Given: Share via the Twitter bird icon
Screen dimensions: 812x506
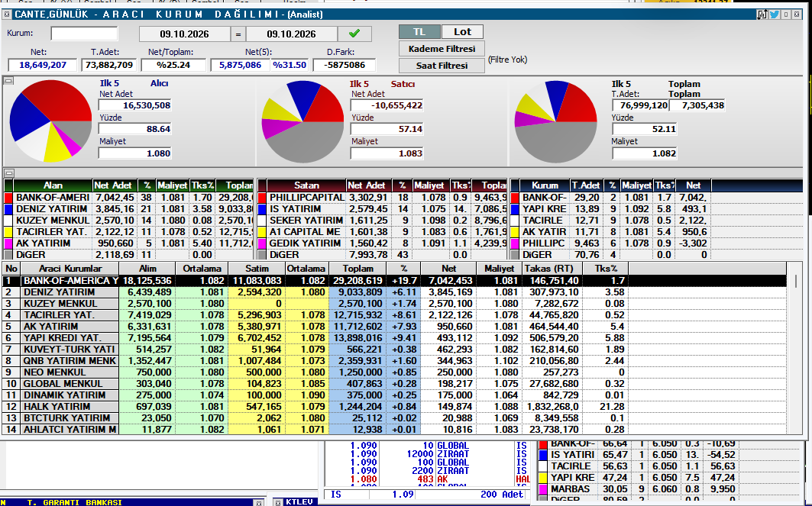Looking at the screenshot, I should 775,15.
